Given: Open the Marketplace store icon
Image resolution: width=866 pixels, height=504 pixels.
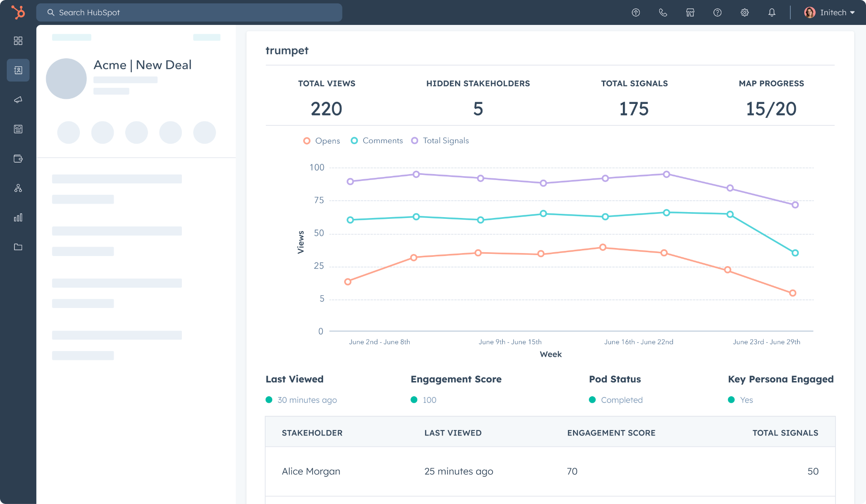Looking at the screenshot, I should 690,13.
